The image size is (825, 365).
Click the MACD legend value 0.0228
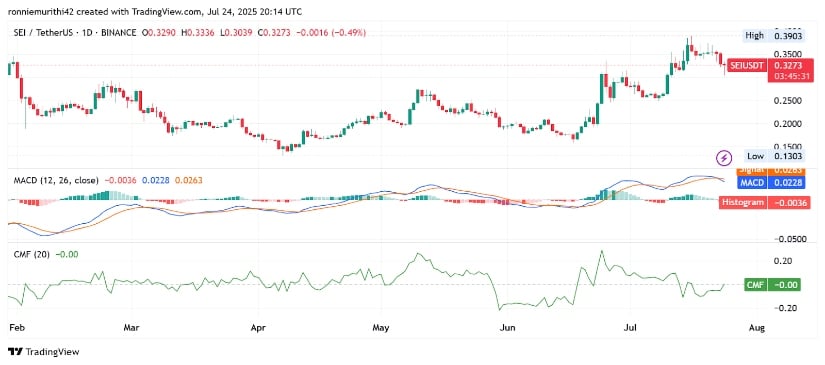pyautogui.click(x=156, y=180)
